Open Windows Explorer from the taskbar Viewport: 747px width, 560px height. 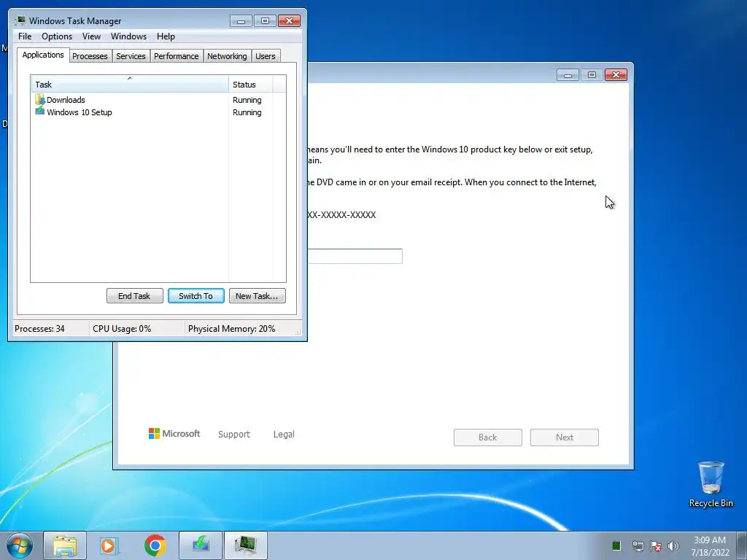[65, 545]
